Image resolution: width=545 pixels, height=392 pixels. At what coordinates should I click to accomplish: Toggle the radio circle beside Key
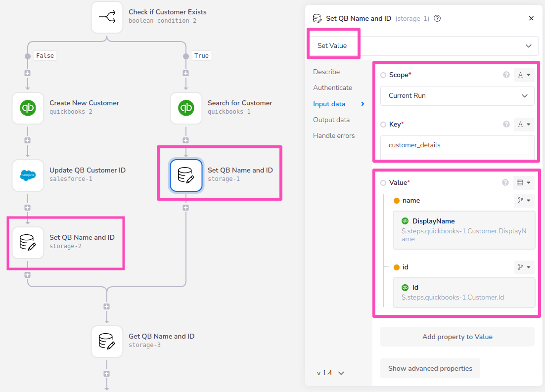pos(383,125)
